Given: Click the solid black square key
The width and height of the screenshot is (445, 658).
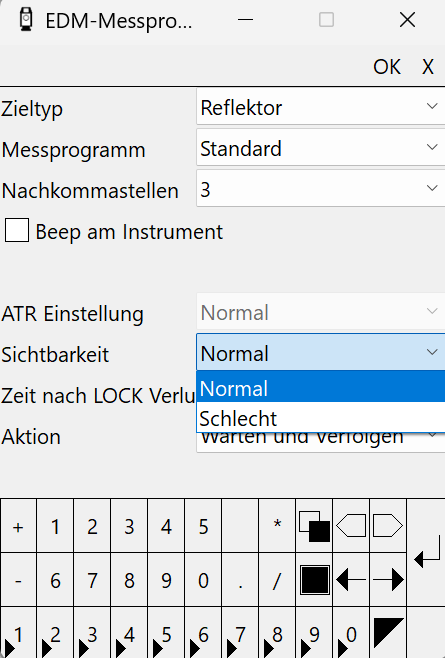Looking at the screenshot, I should (x=314, y=580).
